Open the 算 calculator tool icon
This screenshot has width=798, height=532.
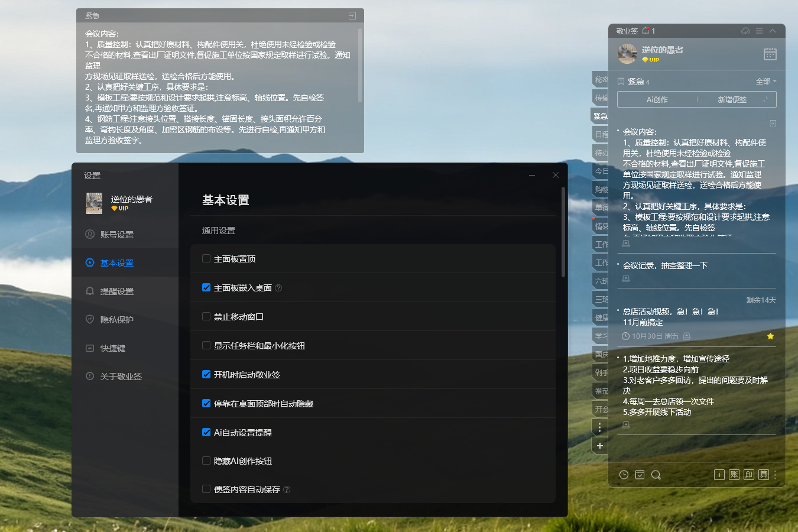pos(764,475)
